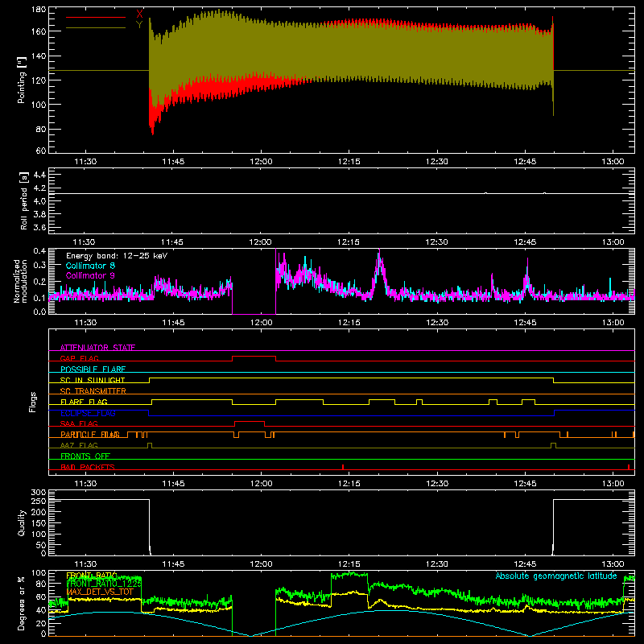Image resolution: width=644 pixels, height=644 pixels.
Task: Click the 'Degrees or %' axis label
Action: click(x=22, y=603)
